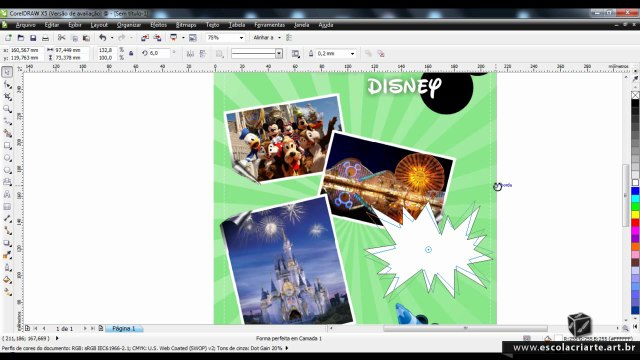Select the Interactive Fill tool
This screenshot has height=360, width=640.
click(x=7, y=292)
